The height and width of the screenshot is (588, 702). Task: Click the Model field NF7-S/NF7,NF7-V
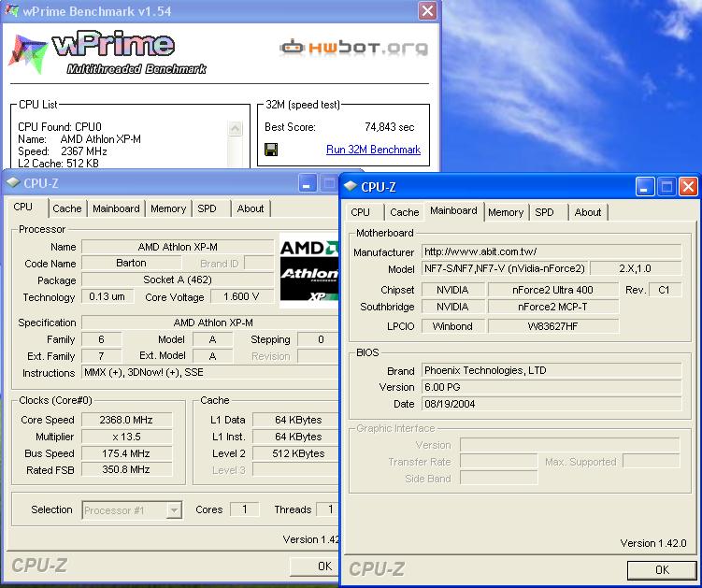(505, 268)
